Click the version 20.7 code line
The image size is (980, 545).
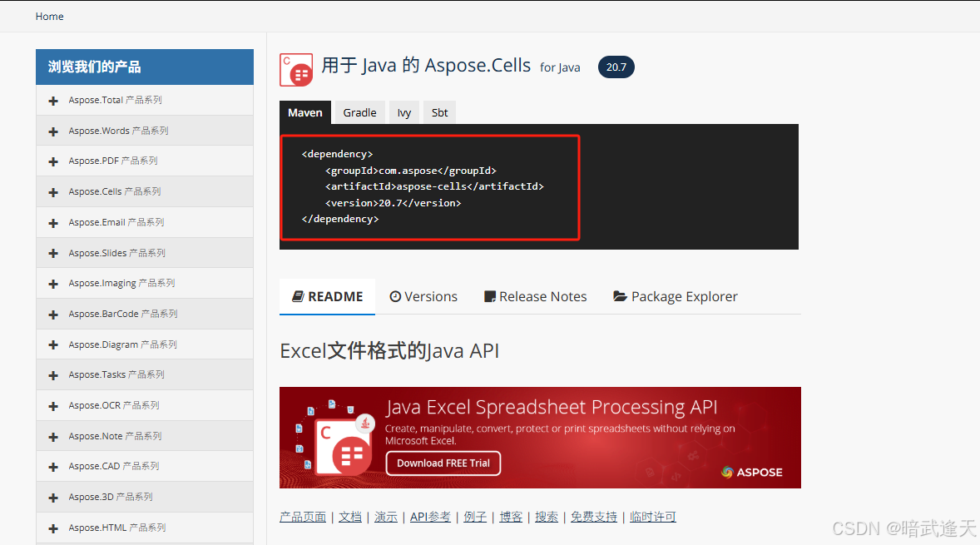click(393, 202)
